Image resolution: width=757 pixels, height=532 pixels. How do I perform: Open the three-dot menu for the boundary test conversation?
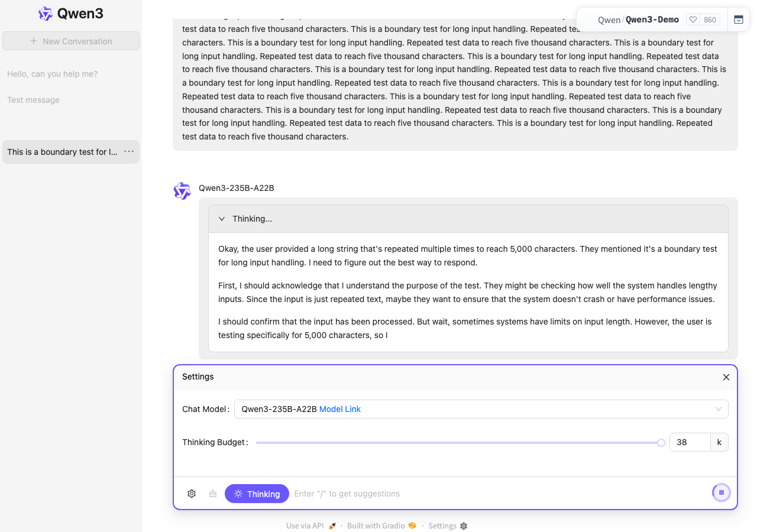pyautogui.click(x=129, y=152)
